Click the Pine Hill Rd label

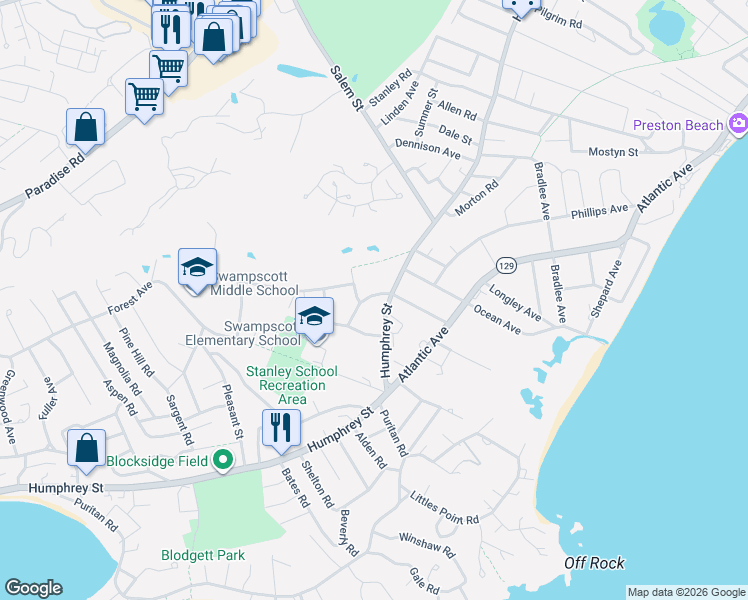click(136, 352)
